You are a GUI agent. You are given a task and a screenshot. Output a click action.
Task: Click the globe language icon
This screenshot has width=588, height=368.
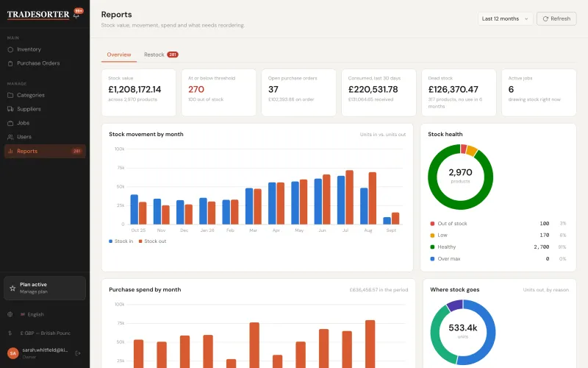pos(10,314)
